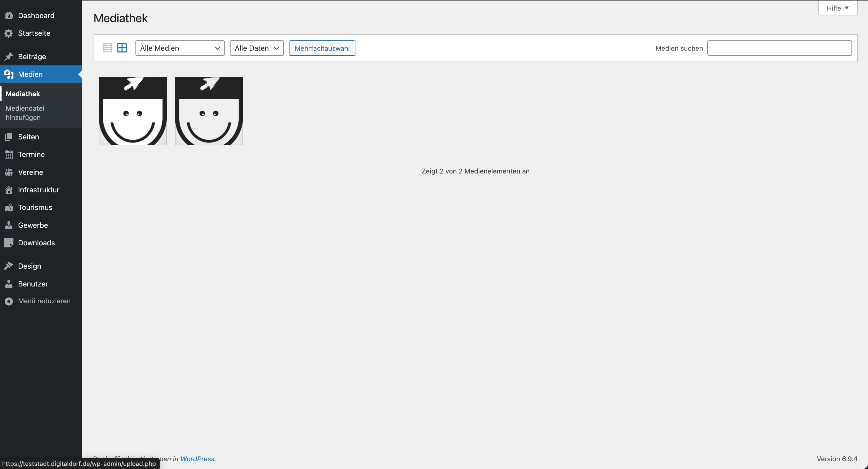
Task: Open the second smiley image thumbnail
Action: 209,111
